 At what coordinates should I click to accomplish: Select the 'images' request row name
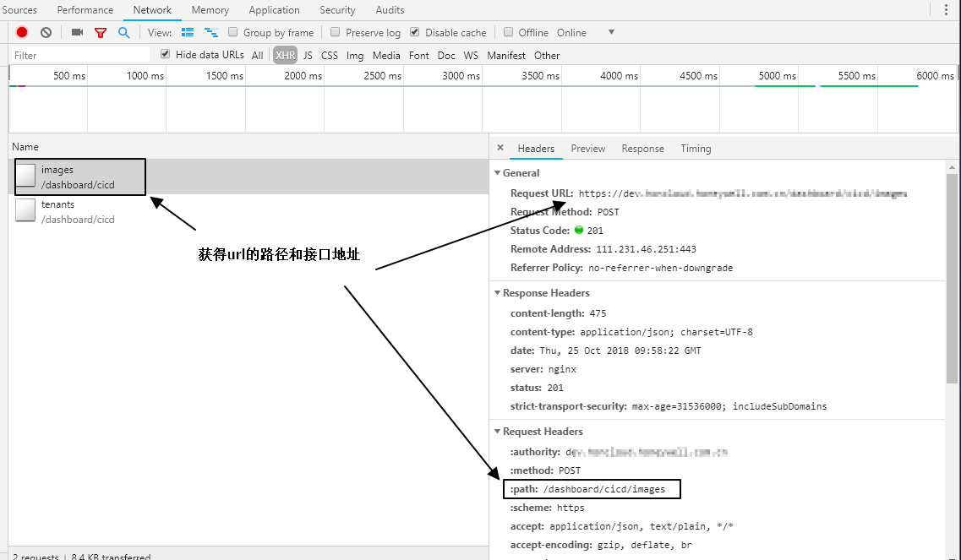tap(57, 170)
